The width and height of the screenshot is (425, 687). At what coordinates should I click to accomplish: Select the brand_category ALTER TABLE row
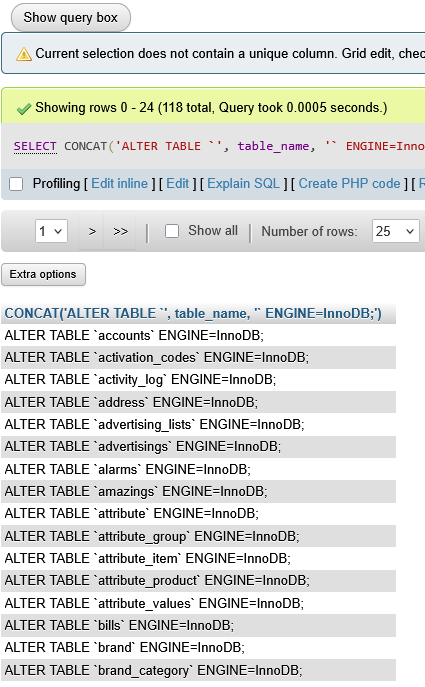tap(198, 670)
